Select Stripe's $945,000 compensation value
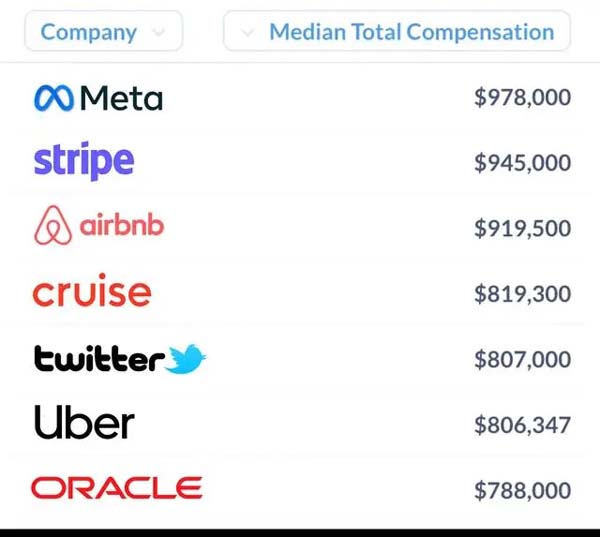 522,163
